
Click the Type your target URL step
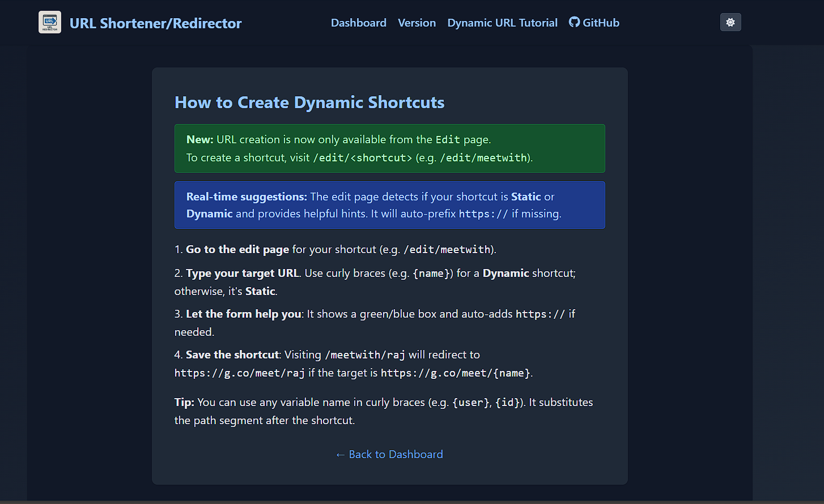click(243, 273)
